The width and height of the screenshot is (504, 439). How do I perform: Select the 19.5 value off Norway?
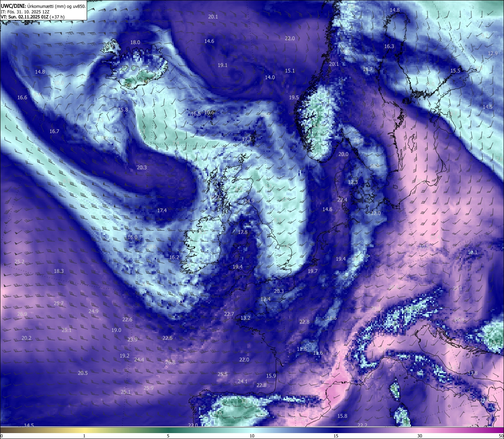click(x=294, y=97)
